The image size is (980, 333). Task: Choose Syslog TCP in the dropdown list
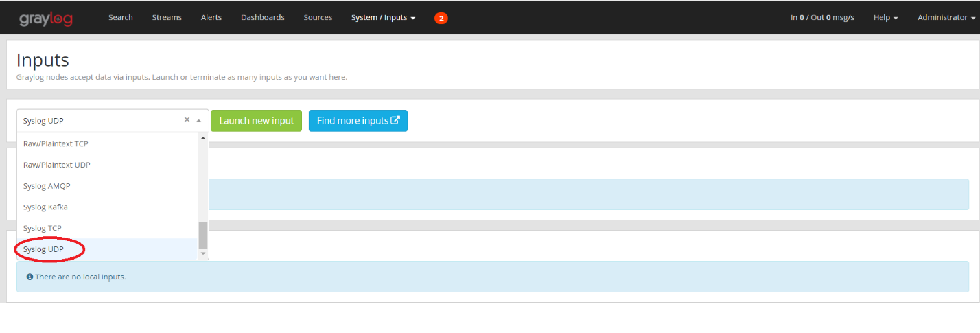click(x=108, y=228)
